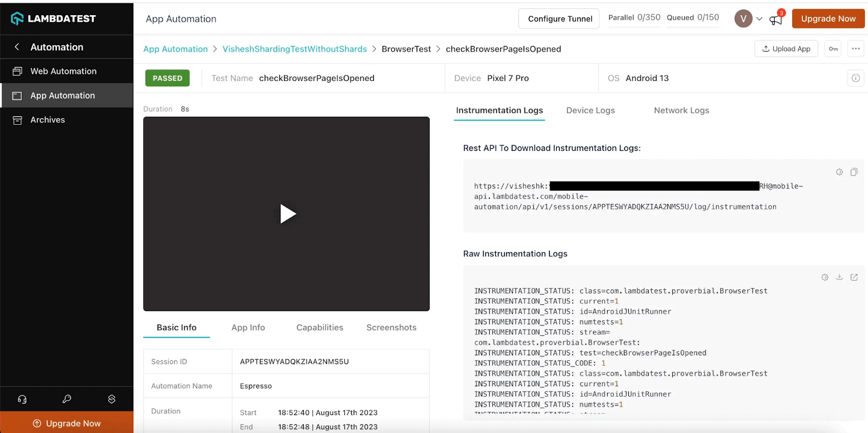Click App Automation breadcrumb link
This screenshot has height=433, width=868.
175,49
